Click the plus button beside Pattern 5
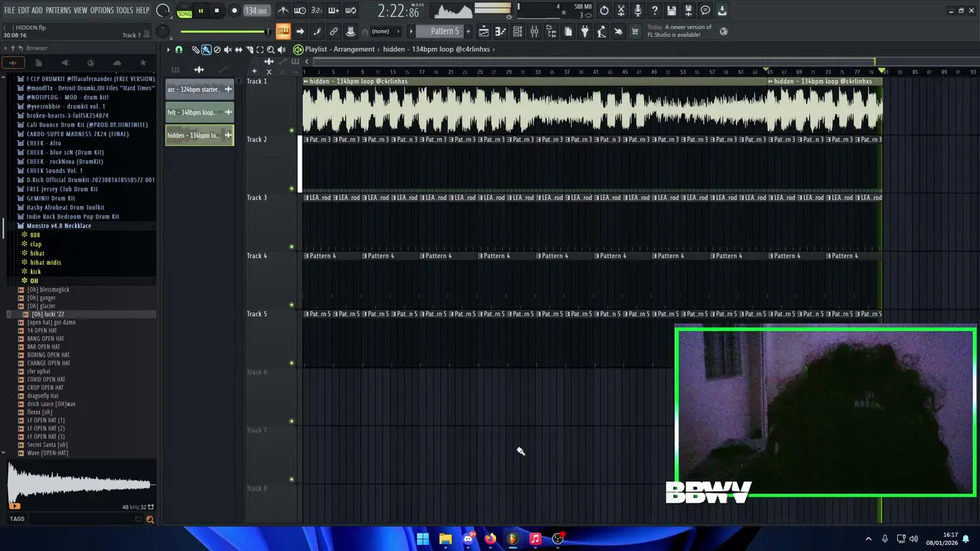 [x=468, y=31]
